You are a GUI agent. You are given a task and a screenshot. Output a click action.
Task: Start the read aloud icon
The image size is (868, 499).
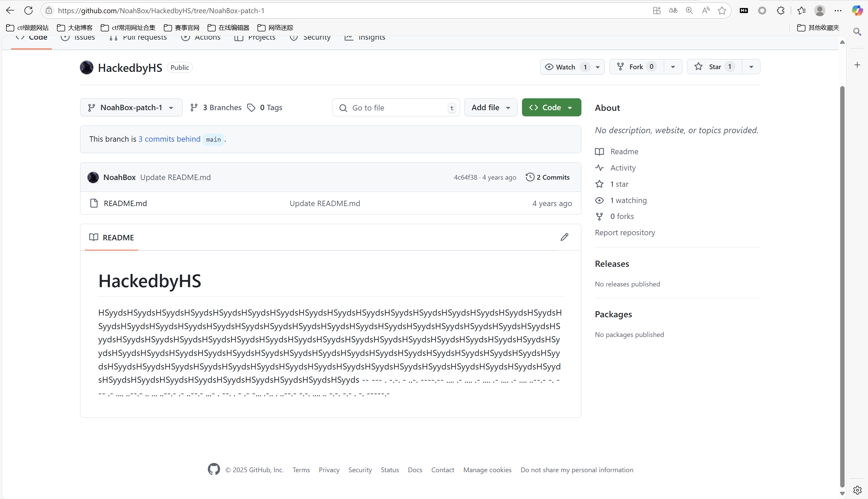[x=706, y=11]
